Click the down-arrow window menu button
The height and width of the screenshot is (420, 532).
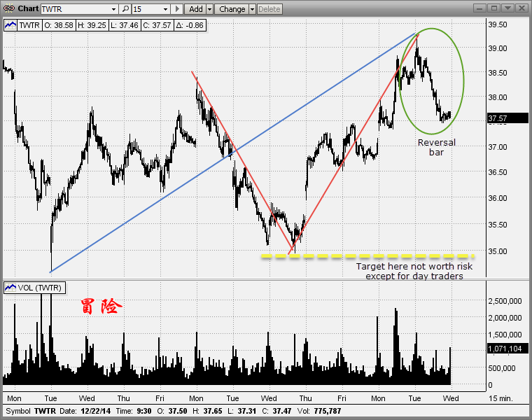(508, 8)
